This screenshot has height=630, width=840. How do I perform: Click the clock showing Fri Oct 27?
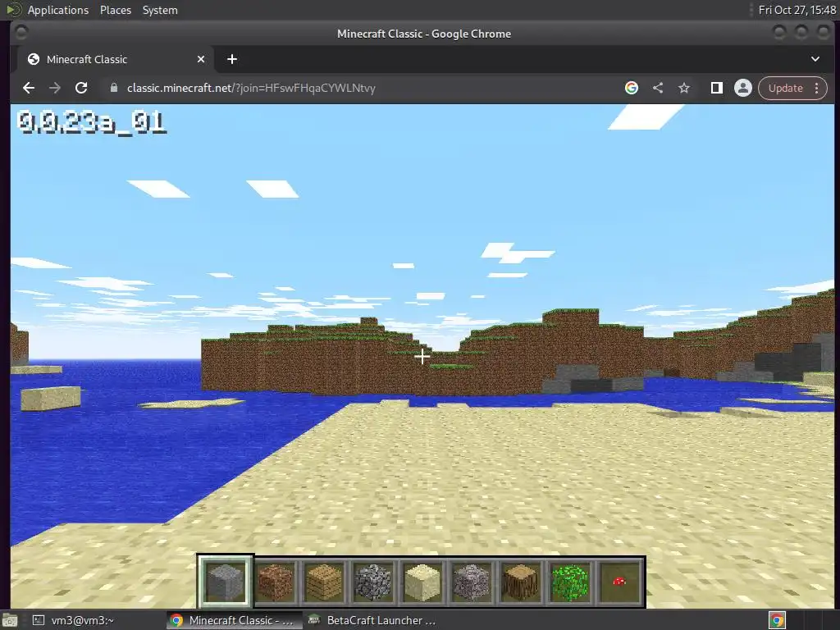point(797,10)
